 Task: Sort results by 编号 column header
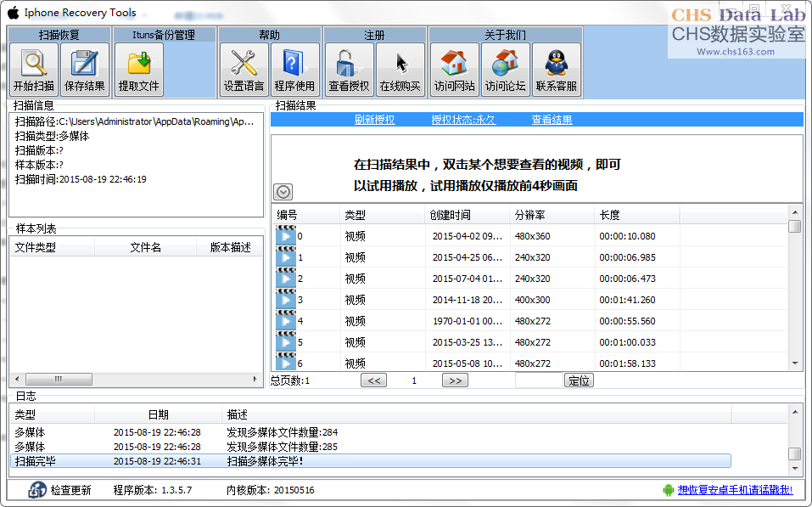click(305, 215)
